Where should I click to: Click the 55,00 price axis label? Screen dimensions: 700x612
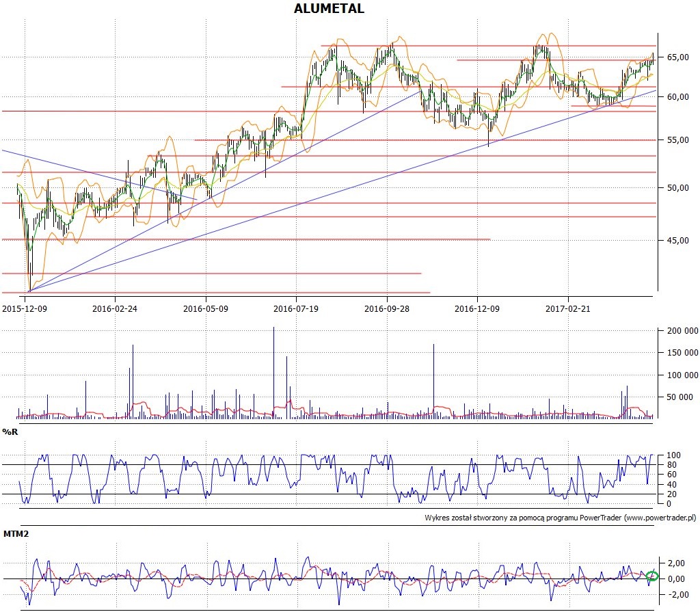(x=677, y=140)
